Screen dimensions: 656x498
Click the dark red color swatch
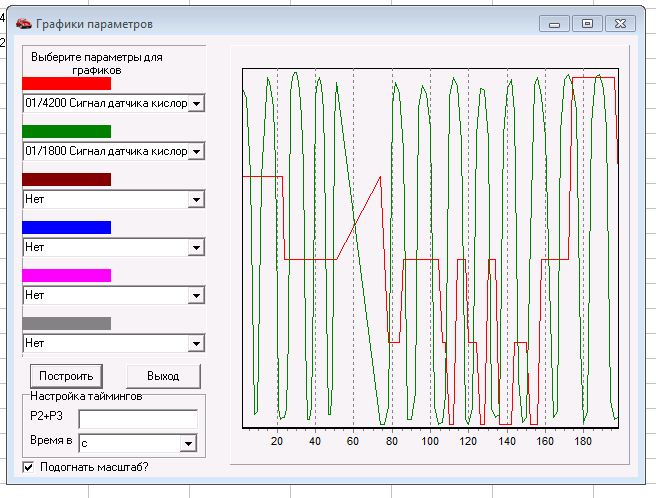[x=66, y=179]
